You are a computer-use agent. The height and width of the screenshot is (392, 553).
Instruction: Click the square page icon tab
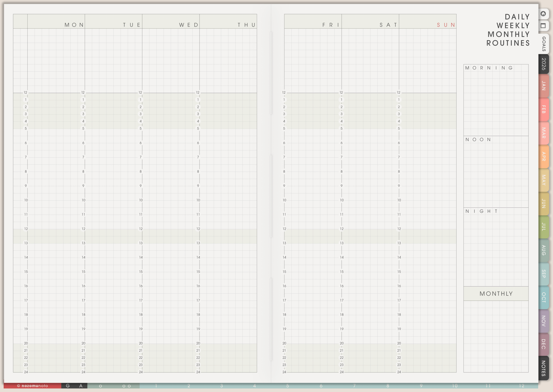(x=543, y=26)
